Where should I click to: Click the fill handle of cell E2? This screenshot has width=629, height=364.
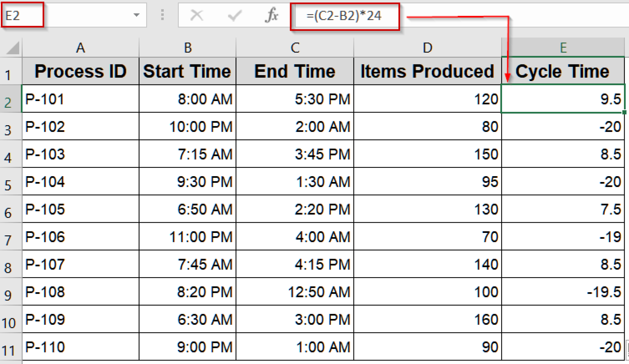(x=625, y=112)
